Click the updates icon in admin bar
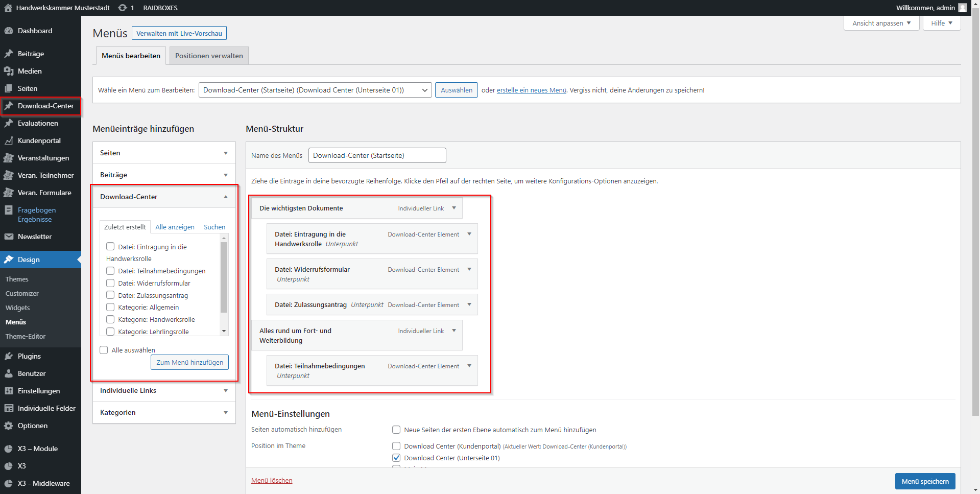This screenshot has height=494, width=980. pyautogui.click(x=123, y=8)
